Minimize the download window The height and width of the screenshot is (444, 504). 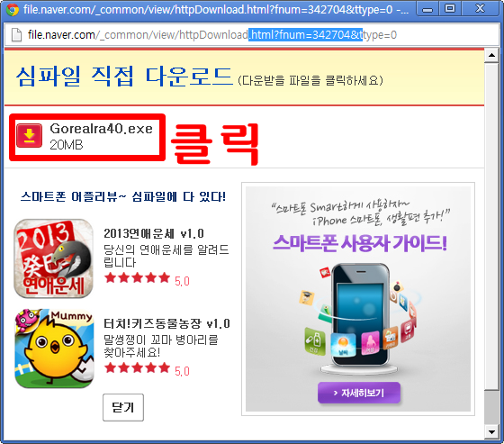pos(427,9)
